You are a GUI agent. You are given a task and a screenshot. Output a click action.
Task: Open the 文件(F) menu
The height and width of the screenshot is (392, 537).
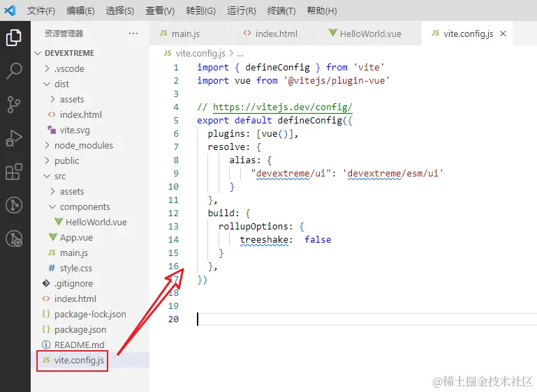41,11
